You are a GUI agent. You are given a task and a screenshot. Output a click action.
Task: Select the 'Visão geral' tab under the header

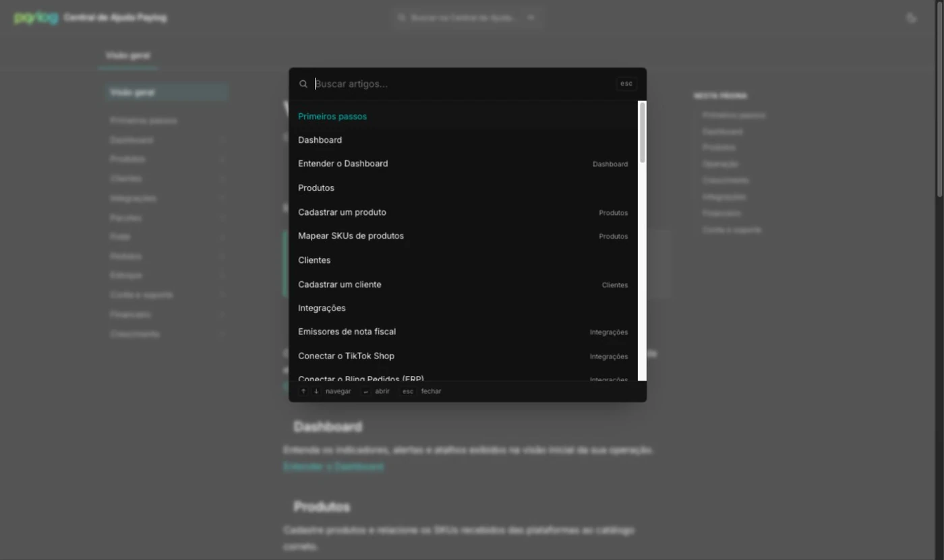(x=128, y=56)
